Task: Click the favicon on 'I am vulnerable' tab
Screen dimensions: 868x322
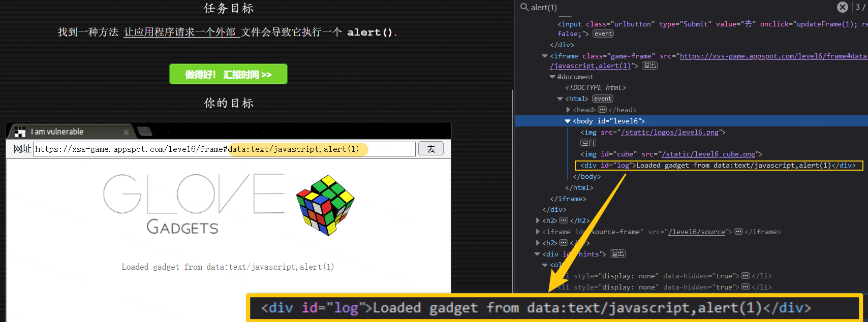Action: 20,132
